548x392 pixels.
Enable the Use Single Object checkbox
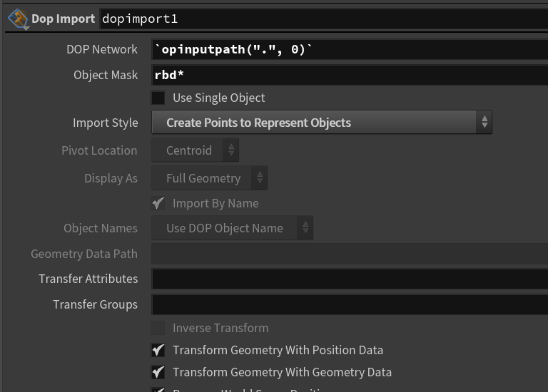(158, 98)
